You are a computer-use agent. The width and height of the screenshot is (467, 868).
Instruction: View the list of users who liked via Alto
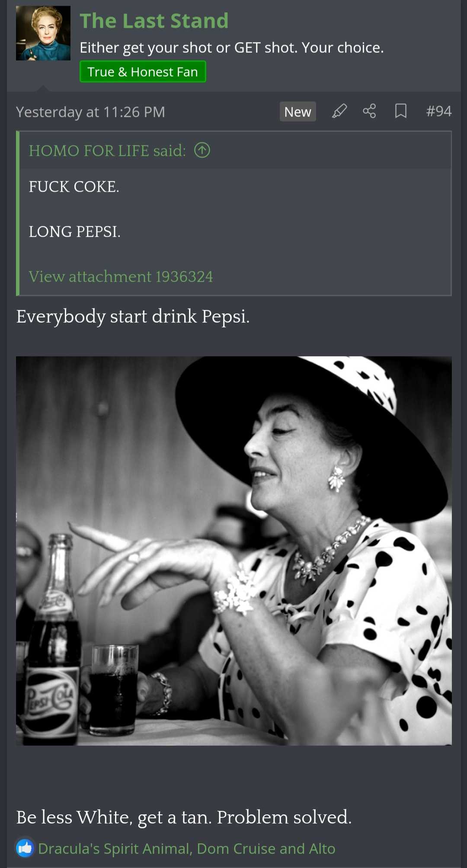322,849
